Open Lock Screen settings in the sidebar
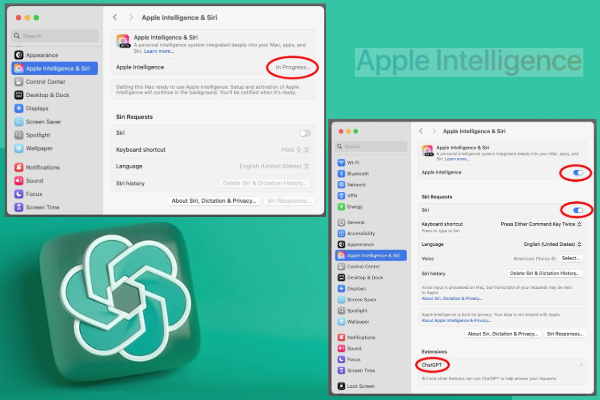The width and height of the screenshot is (600, 400). [x=356, y=386]
